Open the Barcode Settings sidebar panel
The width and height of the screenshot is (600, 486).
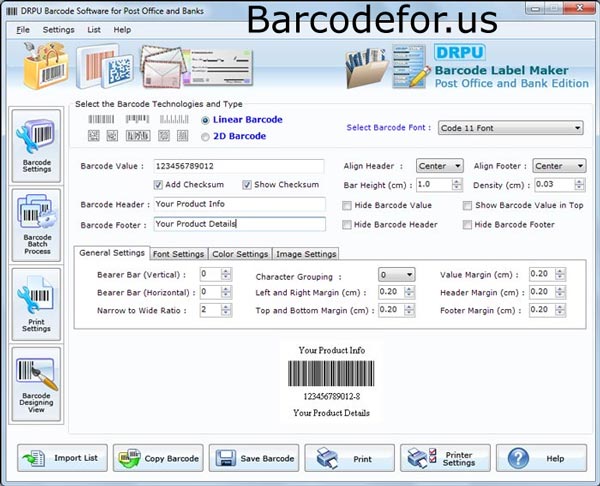pyautogui.click(x=36, y=145)
